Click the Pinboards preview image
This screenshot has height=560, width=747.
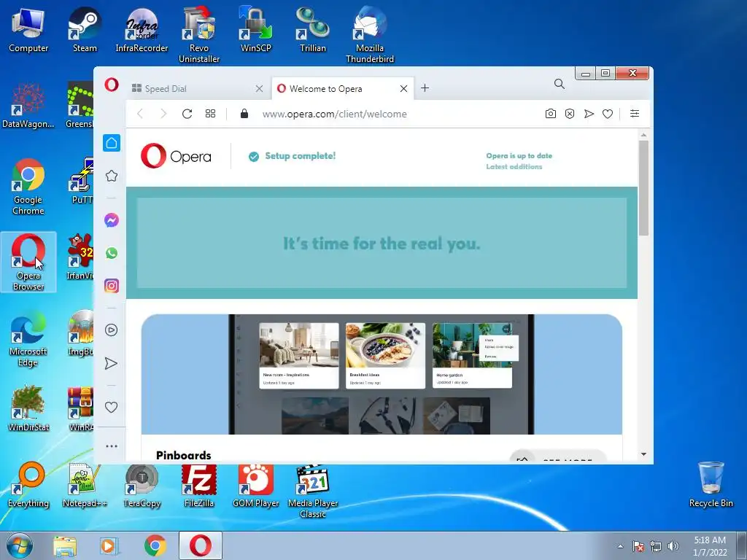tap(381, 374)
